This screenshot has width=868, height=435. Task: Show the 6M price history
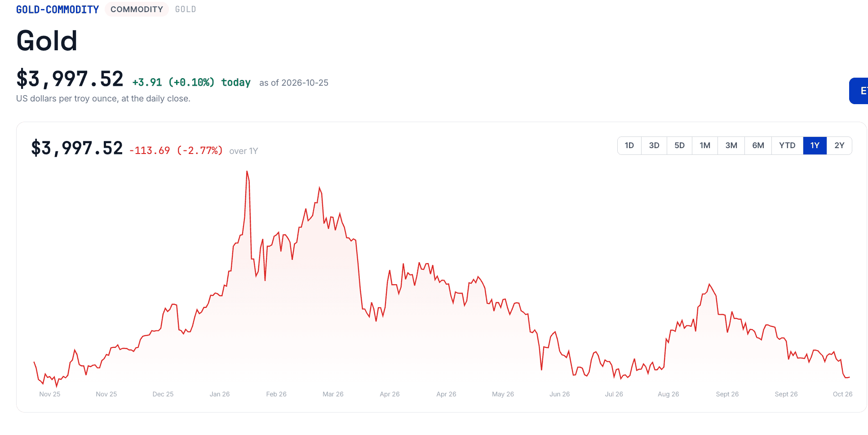758,145
